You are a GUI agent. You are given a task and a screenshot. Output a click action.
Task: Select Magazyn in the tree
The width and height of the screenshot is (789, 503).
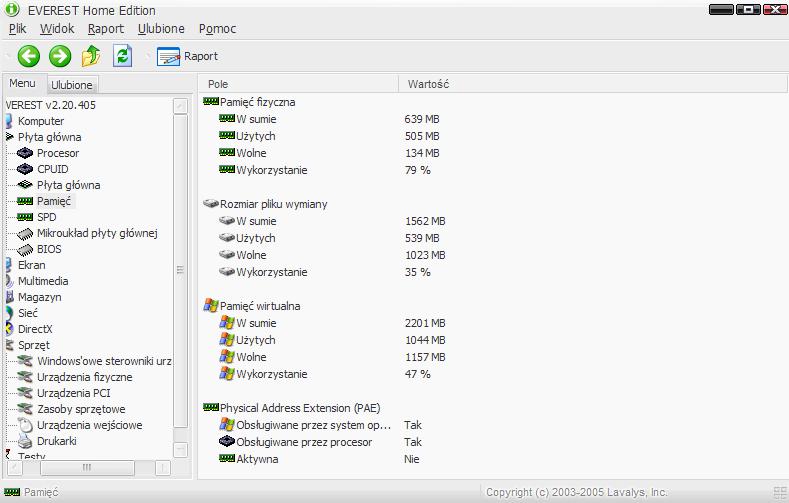click(39, 297)
